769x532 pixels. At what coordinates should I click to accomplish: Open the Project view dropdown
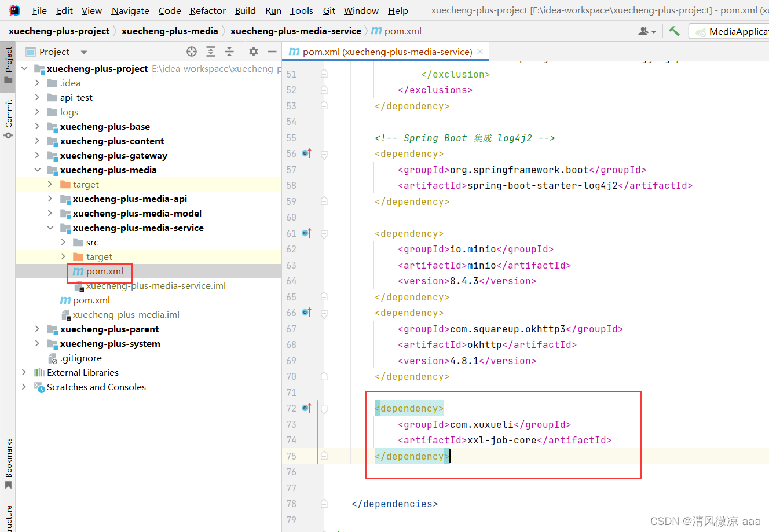click(x=84, y=52)
